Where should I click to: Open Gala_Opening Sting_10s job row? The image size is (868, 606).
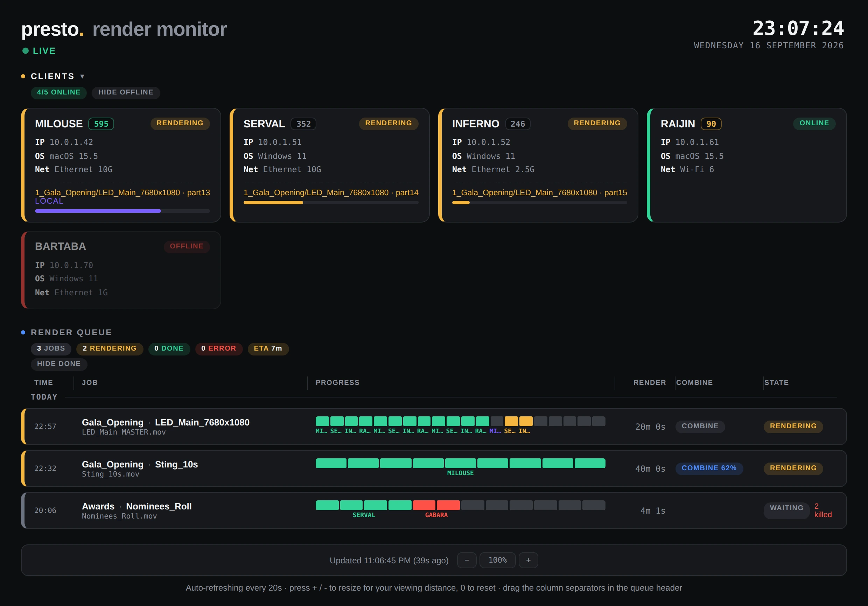click(434, 468)
